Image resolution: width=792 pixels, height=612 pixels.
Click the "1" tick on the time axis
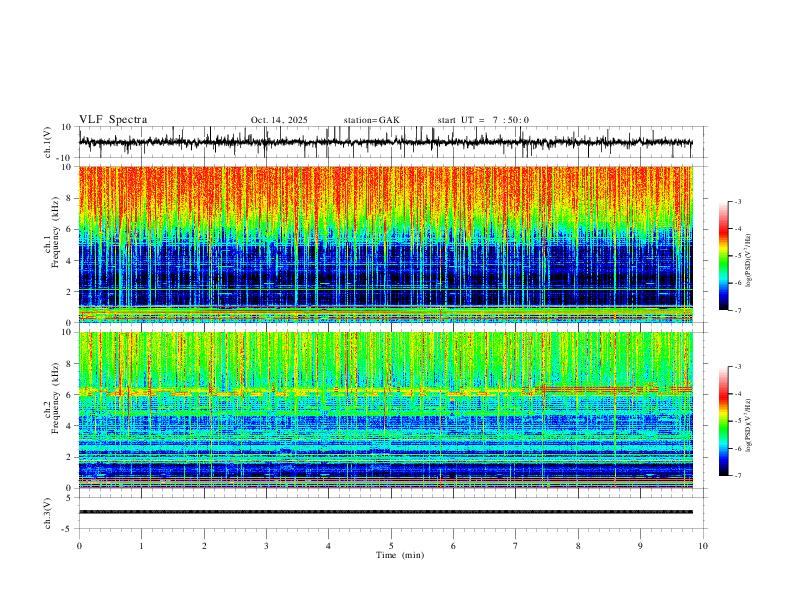tap(141, 546)
